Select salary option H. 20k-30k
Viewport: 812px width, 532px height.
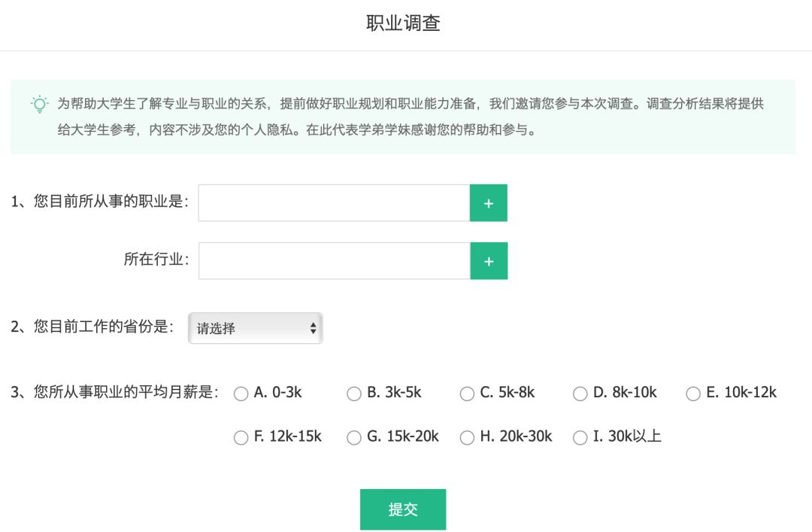point(467,438)
